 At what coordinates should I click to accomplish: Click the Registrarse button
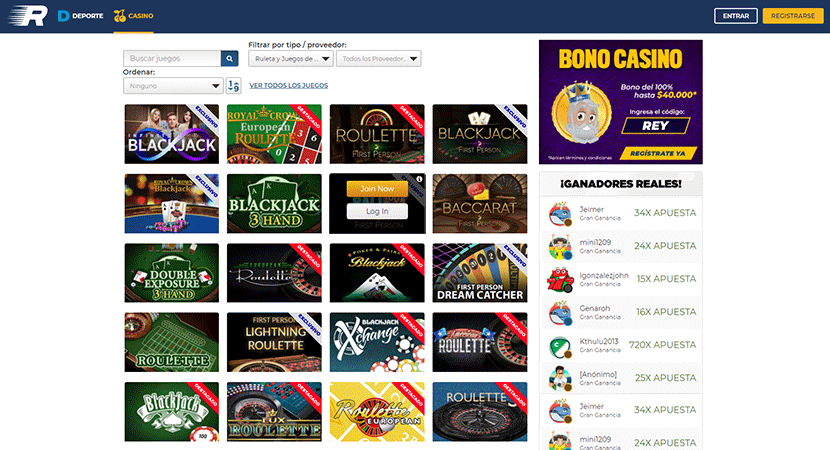(x=793, y=16)
